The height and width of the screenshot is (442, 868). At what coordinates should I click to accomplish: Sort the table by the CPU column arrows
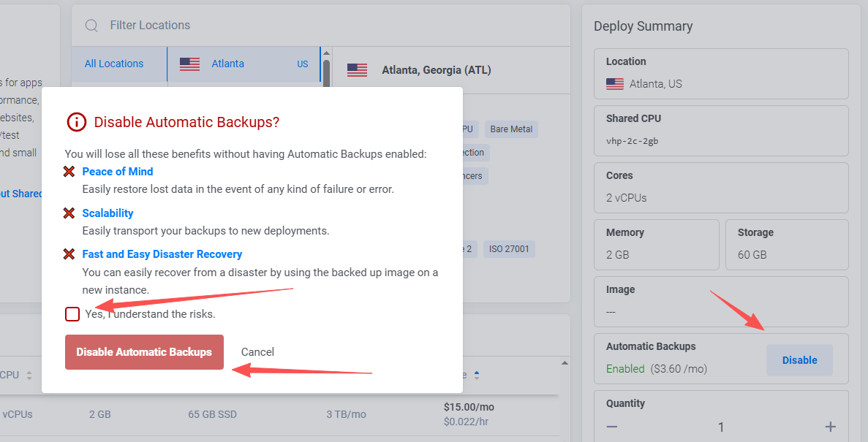tap(29, 376)
